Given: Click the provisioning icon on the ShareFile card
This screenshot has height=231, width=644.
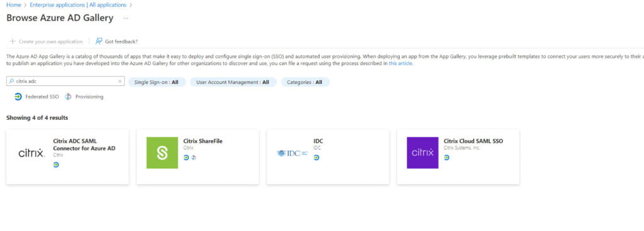Looking at the screenshot, I should pyautogui.click(x=194, y=158).
